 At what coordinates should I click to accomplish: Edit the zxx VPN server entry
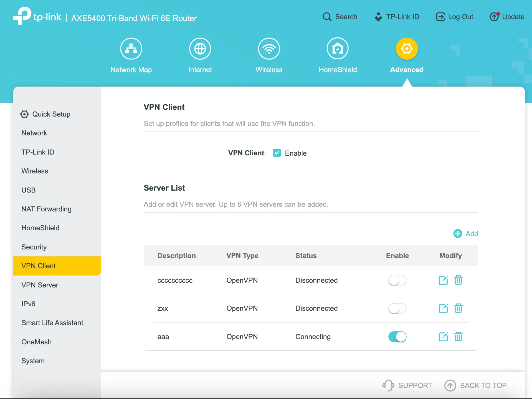coord(443,308)
